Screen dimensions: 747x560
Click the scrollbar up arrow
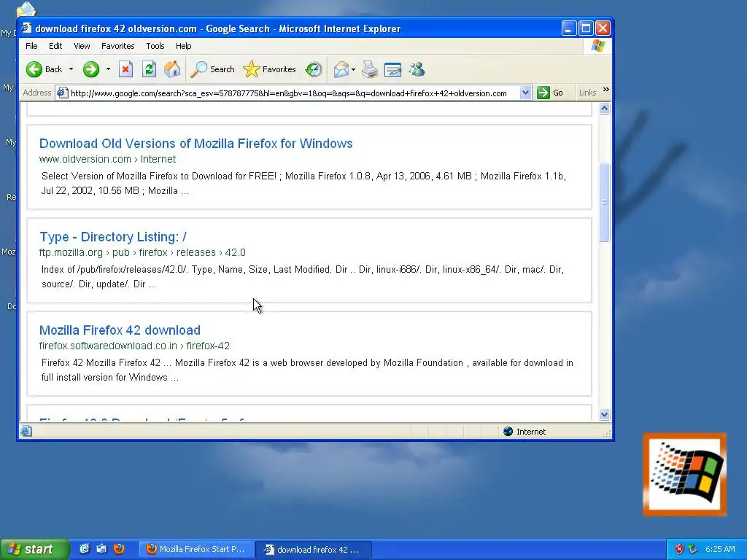604,109
